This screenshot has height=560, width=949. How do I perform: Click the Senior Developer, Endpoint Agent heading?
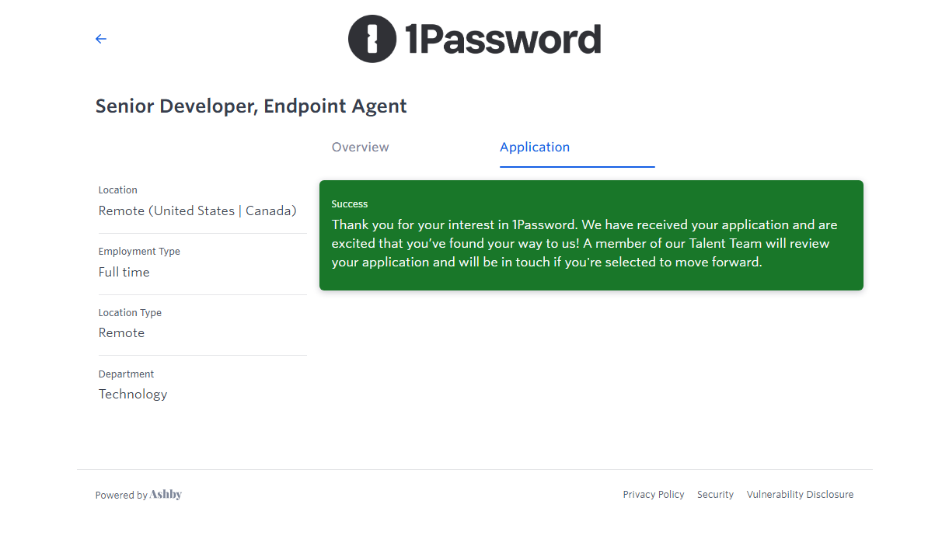(251, 106)
